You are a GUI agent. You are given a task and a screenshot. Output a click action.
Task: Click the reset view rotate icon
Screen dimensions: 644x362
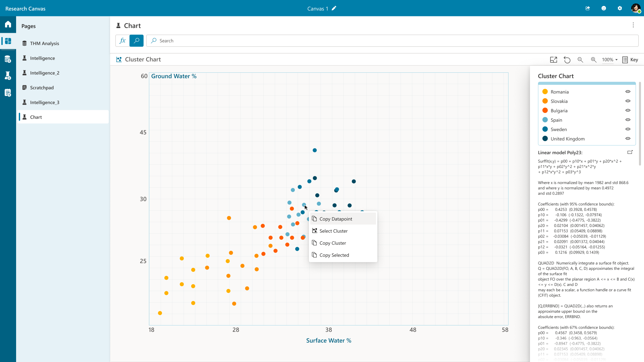pyautogui.click(x=567, y=60)
